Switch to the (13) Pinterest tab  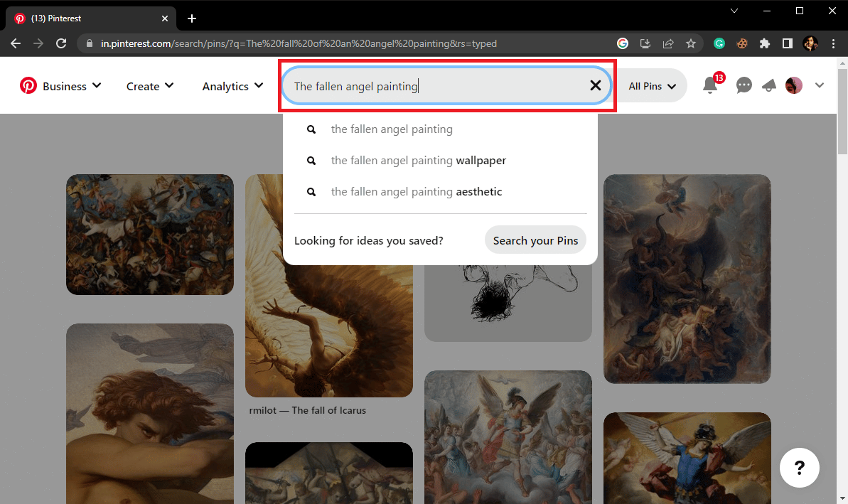point(91,18)
